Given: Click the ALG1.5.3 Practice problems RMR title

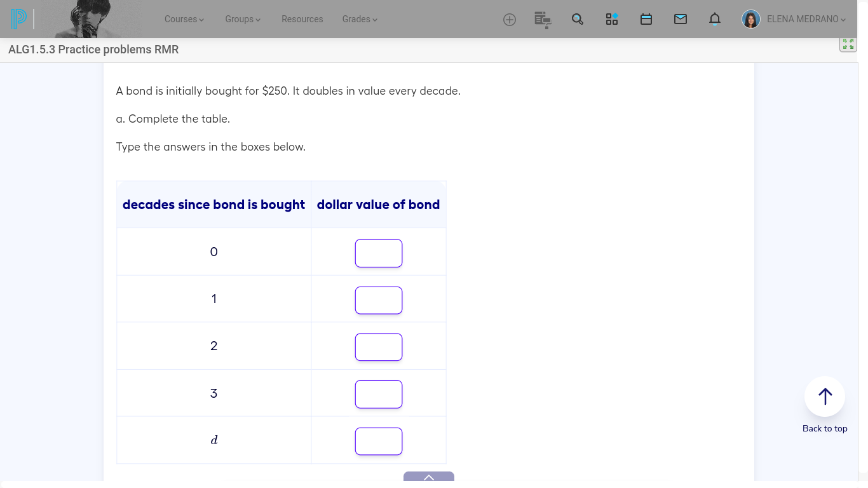Looking at the screenshot, I should pyautogui.click(x=93, y=49).
